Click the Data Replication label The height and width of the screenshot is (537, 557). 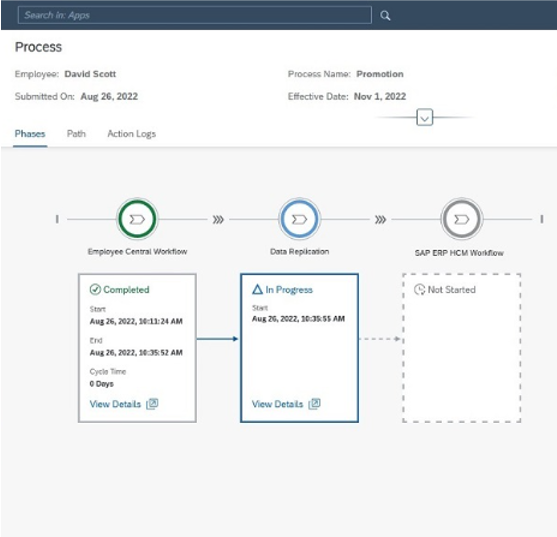[299, 252]
